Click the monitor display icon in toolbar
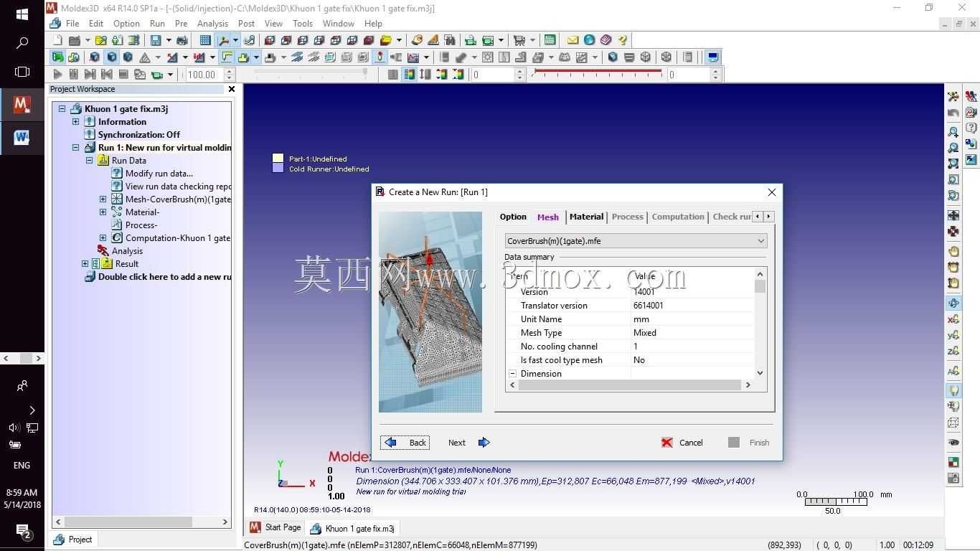Image resolution: width=980 pixels, height=551 pixels. pyautogui.click(x=713, y=57)
